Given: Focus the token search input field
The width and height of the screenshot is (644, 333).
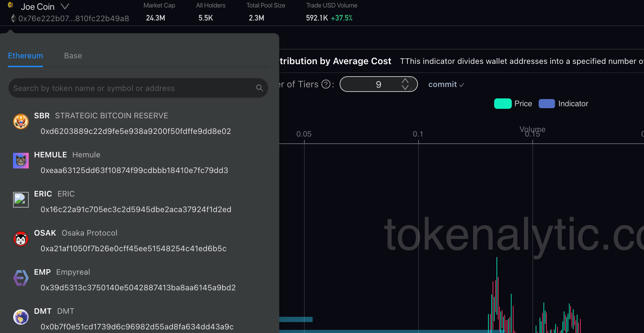Looking at the screenshot, I should 138,88.
